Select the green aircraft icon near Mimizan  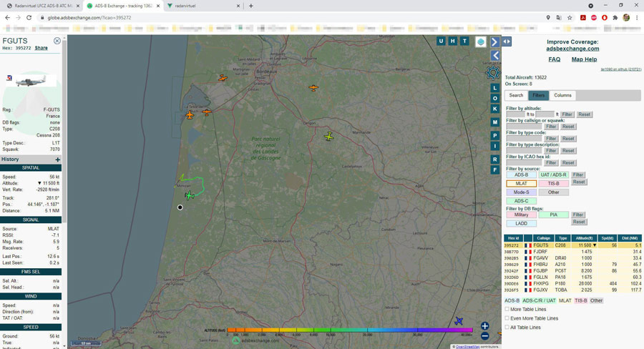click(x=190, y=195)
